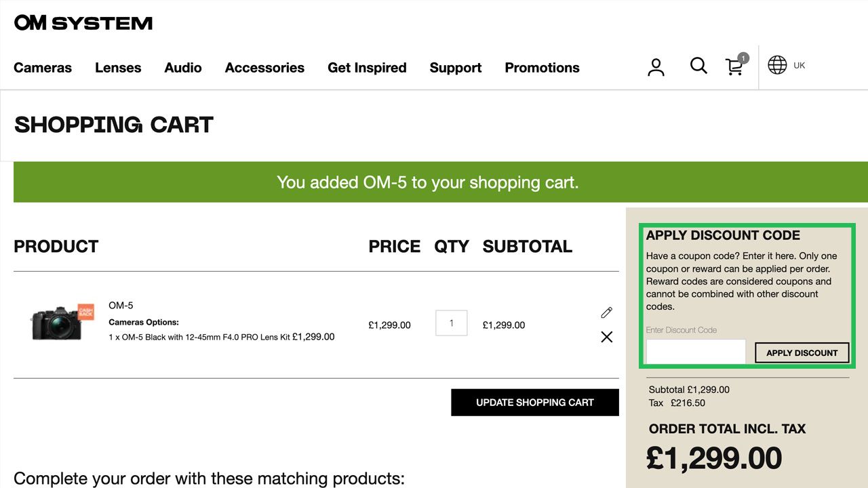The image size is (868, 488).
Task: Click the OM-5 quantity box
Action: click(452, 323)
